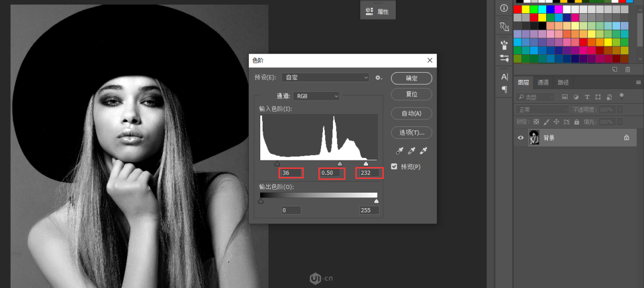
Task: Select the white point eyedropper in Levels
Action: (424, 151)
